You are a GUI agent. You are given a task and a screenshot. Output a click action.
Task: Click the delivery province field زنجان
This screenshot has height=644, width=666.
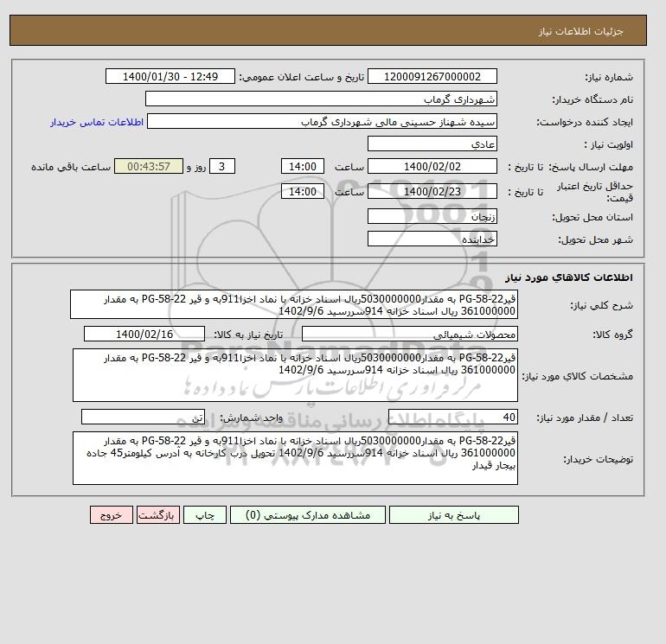click(432, 216)
